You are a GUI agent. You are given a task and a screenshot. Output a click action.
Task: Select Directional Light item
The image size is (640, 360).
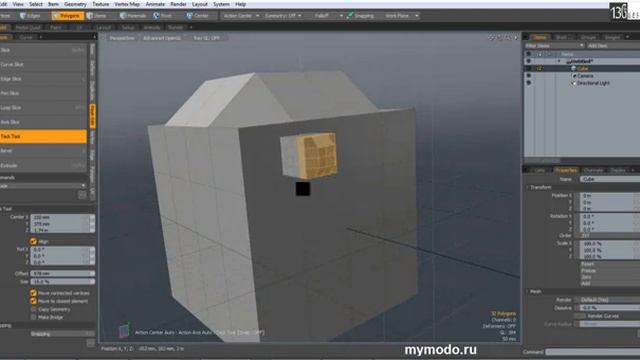(x=593, y=83)
